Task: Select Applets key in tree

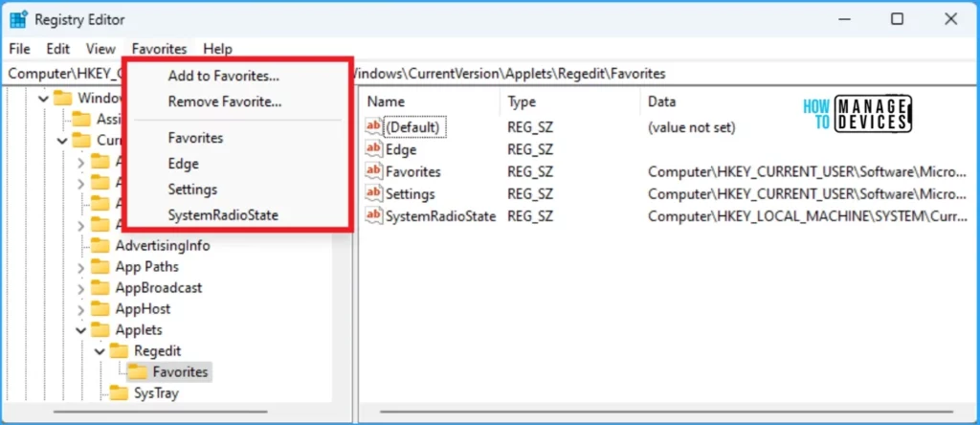Action: tap(139, 330)
